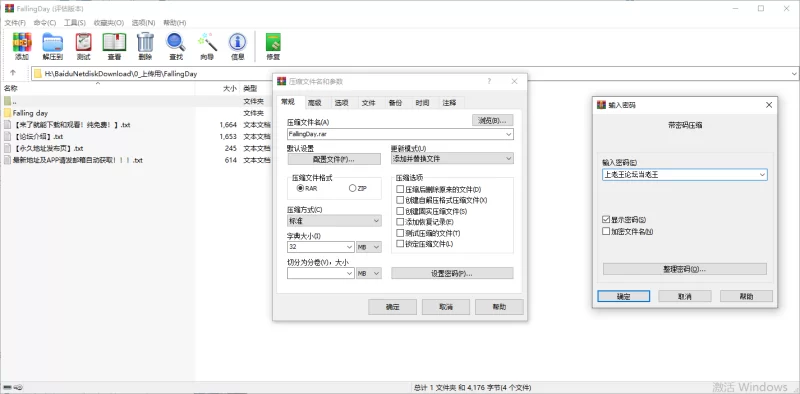Go up one folder with the arrow
This screenshot has height=394, width=800.
tap(13, 73)
